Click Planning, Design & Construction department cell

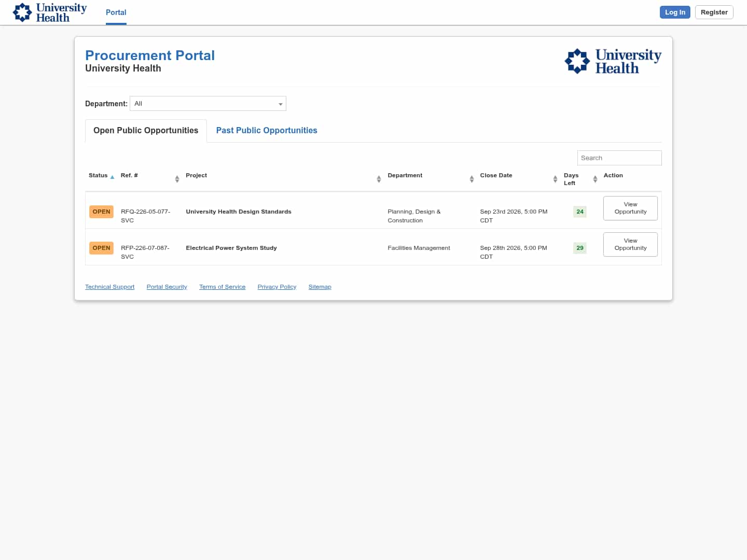point(414,216)
